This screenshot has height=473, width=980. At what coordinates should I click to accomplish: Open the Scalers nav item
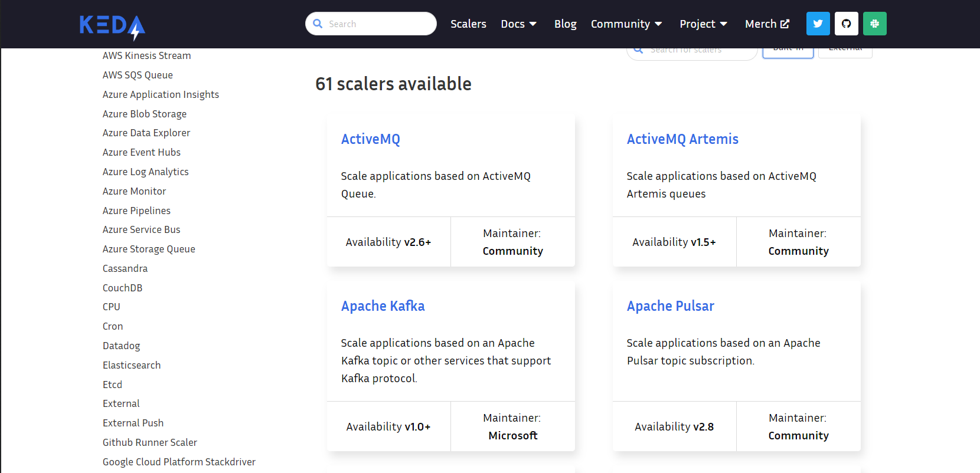[468, 24]
